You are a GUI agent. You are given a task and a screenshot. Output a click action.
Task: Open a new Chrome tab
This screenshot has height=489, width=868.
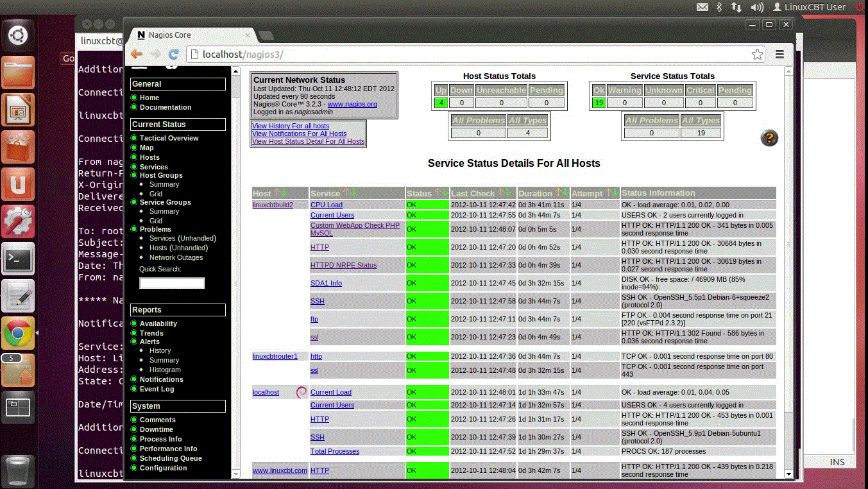[266, 35]
